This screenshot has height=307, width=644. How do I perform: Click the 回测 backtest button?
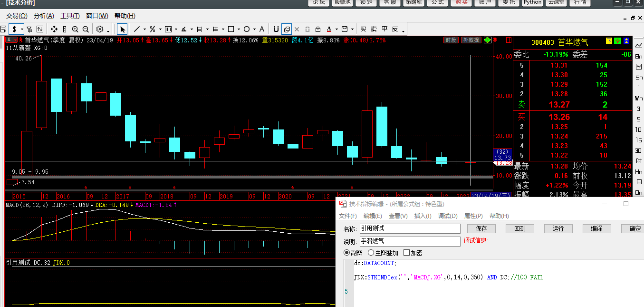pyautogui.click(x=519, y=228)
